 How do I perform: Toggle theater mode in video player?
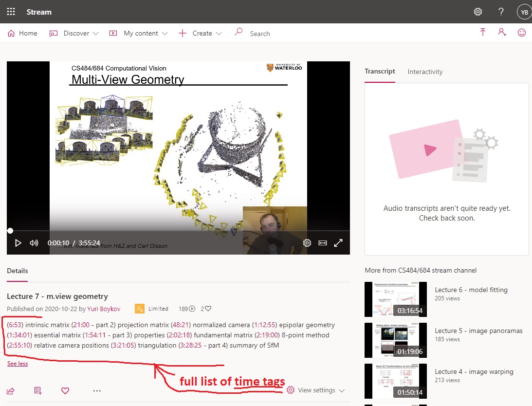(322, 243)
